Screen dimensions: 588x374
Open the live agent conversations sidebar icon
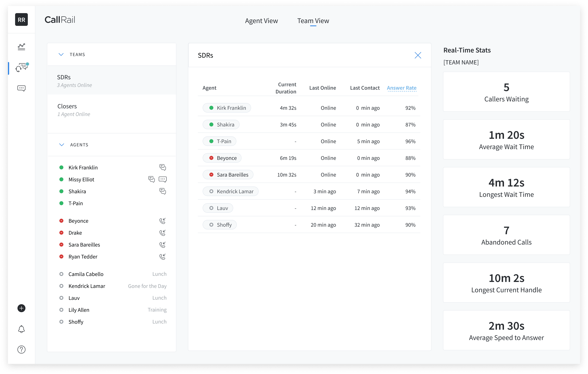(x=21, y=67)
